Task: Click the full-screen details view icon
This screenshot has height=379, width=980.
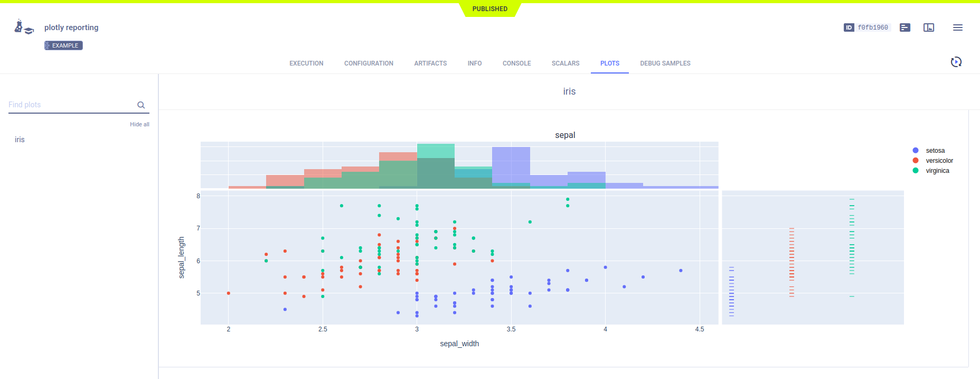Action: coord(929,27)
